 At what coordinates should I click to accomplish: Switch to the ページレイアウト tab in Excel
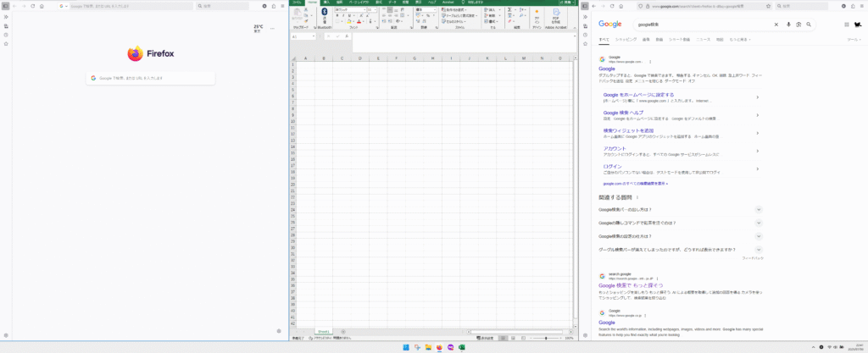[359, 3]
